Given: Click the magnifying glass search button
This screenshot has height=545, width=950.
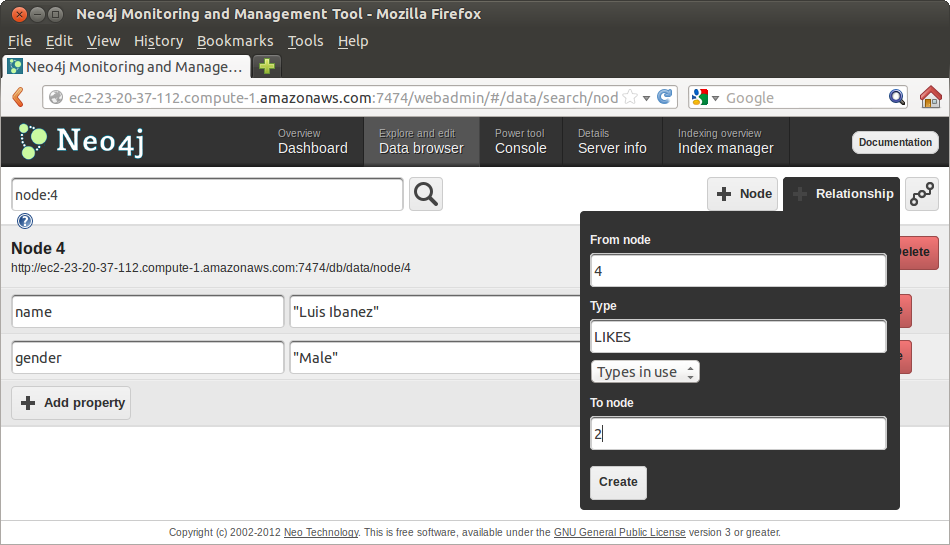Looking at the screenshot, I should (x=426, y=194).
